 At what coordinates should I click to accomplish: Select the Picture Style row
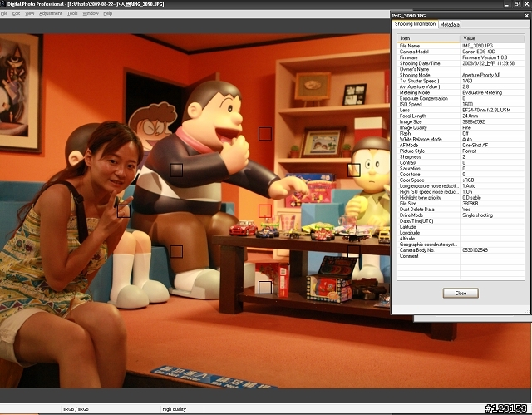[x=461, y=151]
